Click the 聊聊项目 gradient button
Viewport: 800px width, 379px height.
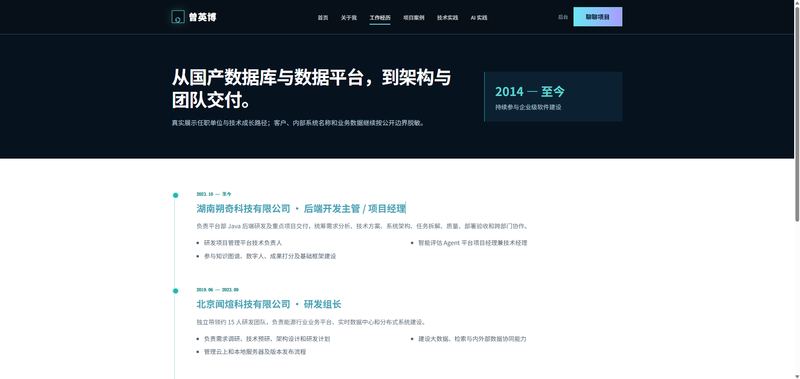click(597, 17)
